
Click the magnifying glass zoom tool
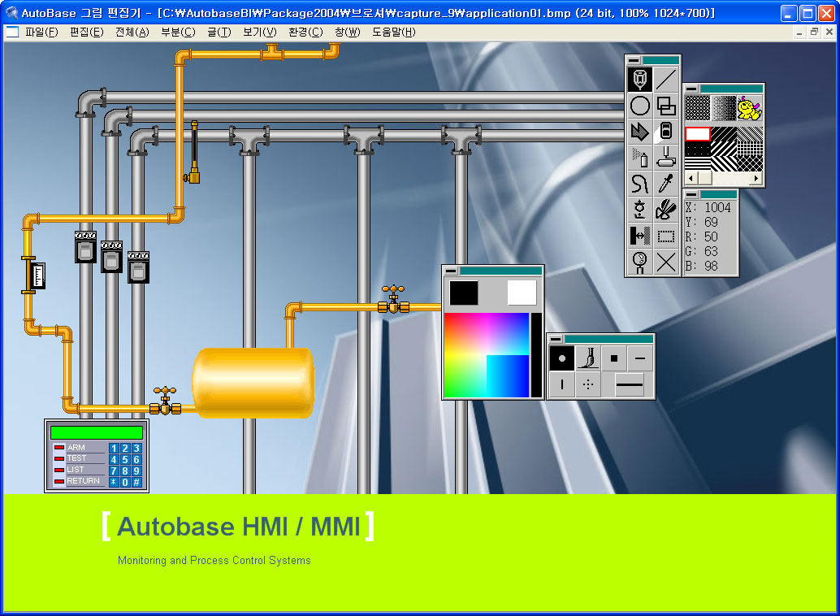640,262
